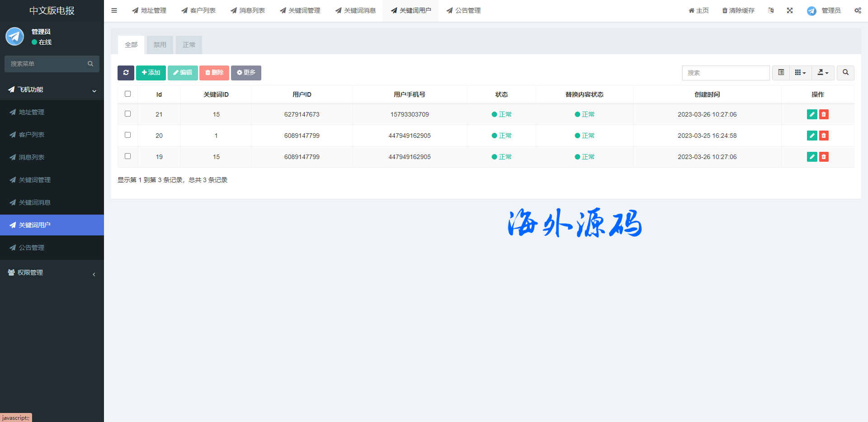
Task: Click into the 搜索 table search field
Action: 726,73
